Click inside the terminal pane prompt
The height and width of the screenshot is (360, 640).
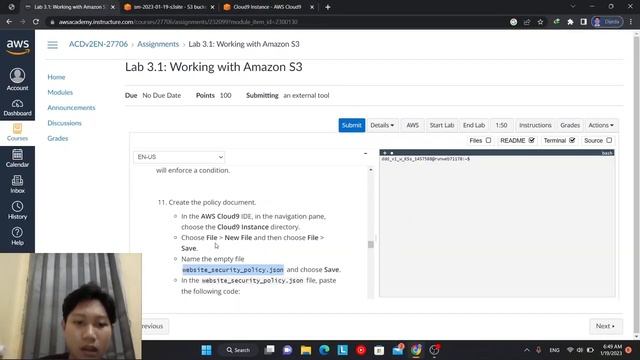pyautogui.click(x=426, y=159)
